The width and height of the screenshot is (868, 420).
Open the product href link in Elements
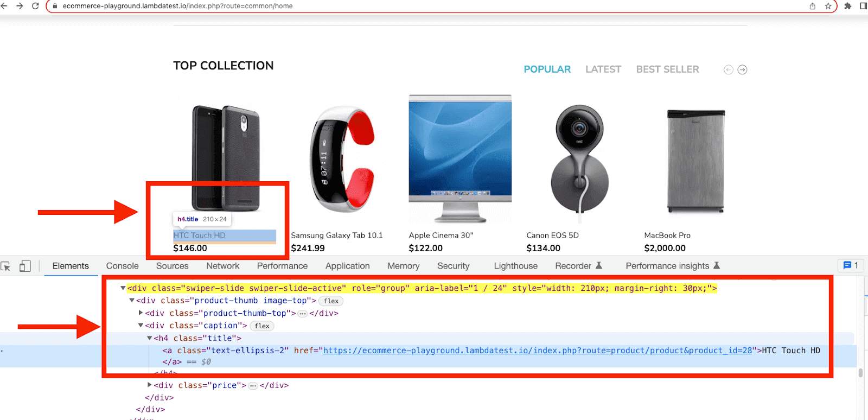538,351
